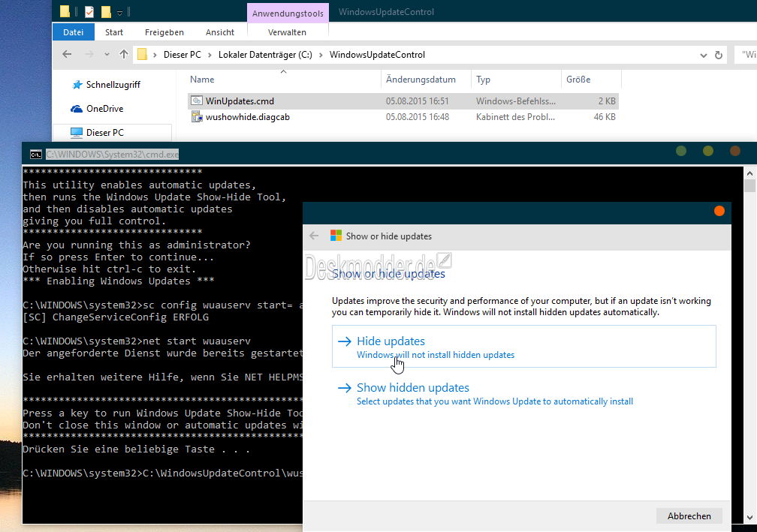Click the Windows logo in the dialog header

click(x=336, y=236)
